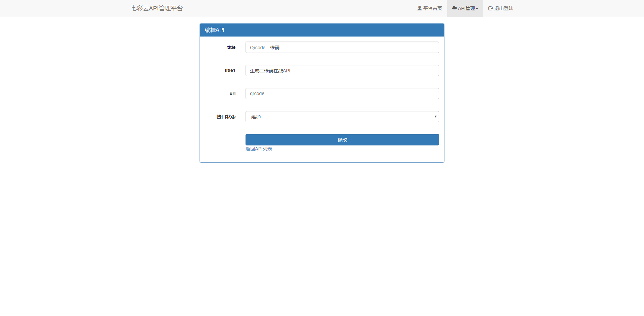The width and height of the screenshot is (644, 316).
Task: Click the 七彩云API管理平台 site title
Action: pyautogui.click(x=156, y=8)
